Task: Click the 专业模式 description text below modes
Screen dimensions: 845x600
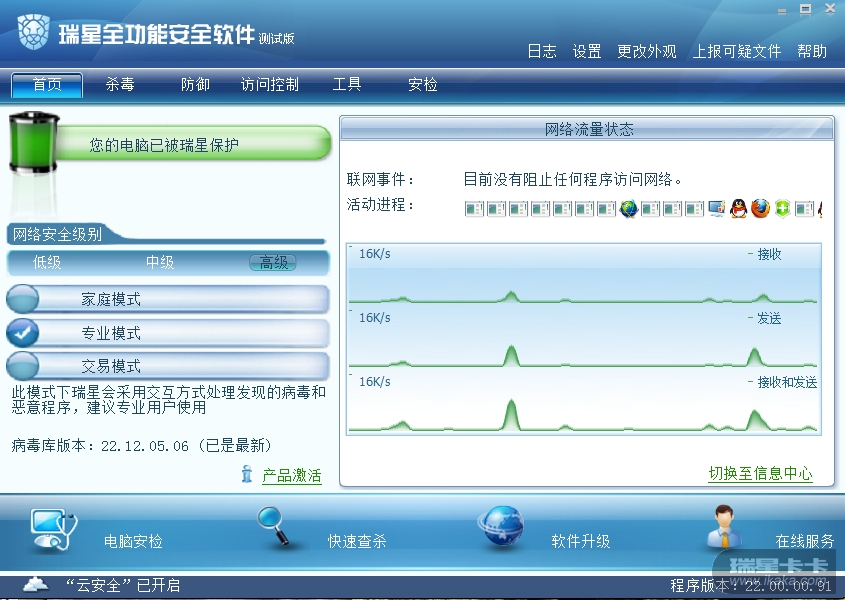Action: 169,399
